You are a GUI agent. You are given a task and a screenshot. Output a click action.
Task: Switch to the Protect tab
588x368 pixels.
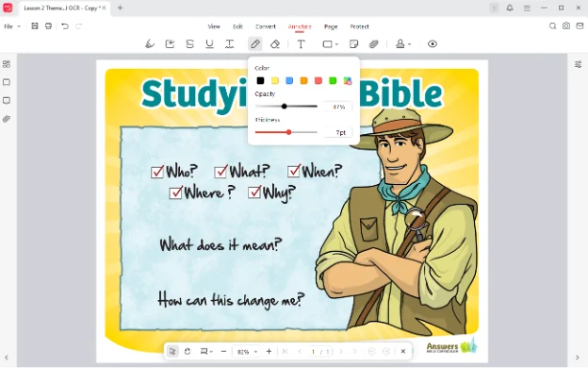359,26
